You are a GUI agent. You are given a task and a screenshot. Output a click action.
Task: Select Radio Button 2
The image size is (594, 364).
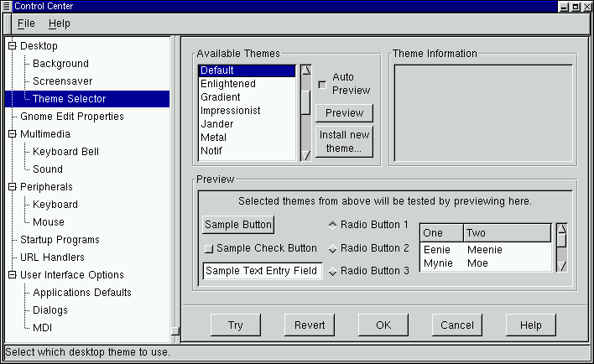(x=332, y=249)
